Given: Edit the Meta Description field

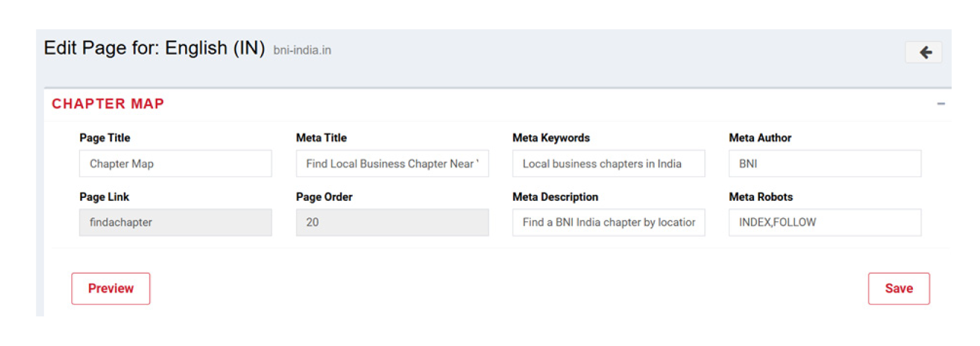Looking at the screenshot, I should [609, 222].
